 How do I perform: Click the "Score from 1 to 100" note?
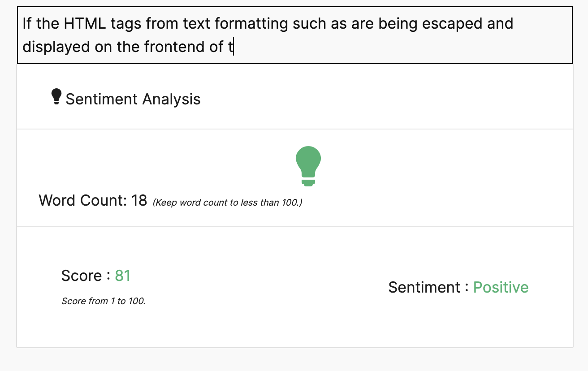click(104, 301)
